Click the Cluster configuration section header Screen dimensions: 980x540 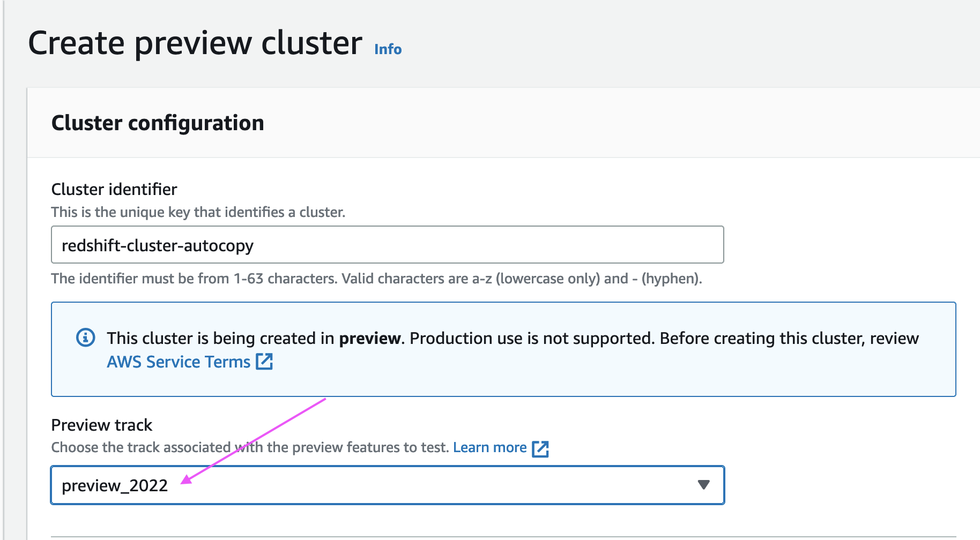click(158, 123)
